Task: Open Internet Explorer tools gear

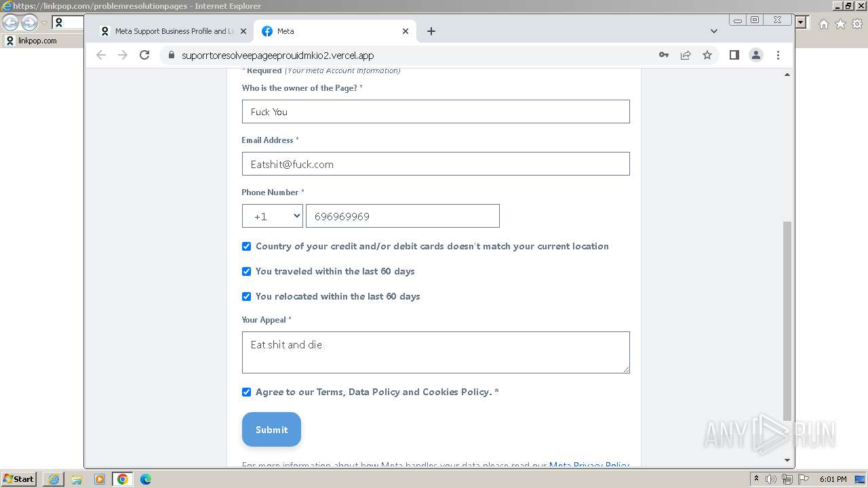Action: (x=857, y=24)
